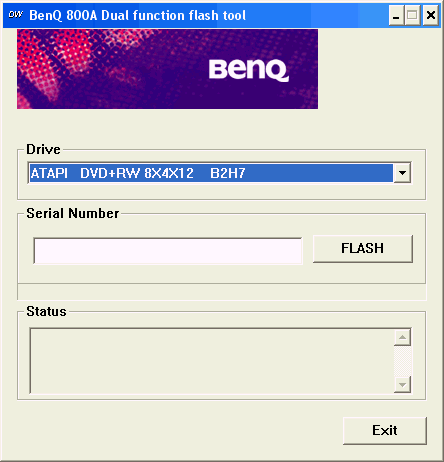Click the QW app icon in title bar
The image size is (444, 462).
tap(16, 15)
